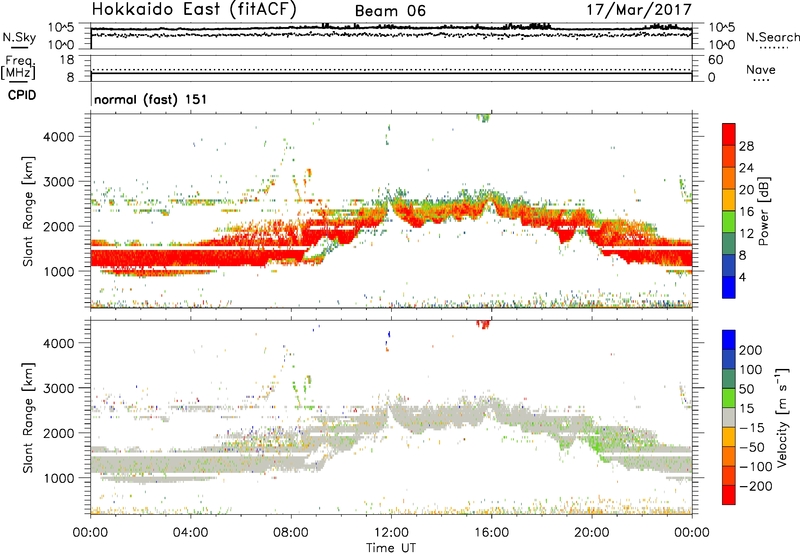The image size is (800, 554).
Task: Click the red bottom of velocity color bar
Action: coord(729,495)
